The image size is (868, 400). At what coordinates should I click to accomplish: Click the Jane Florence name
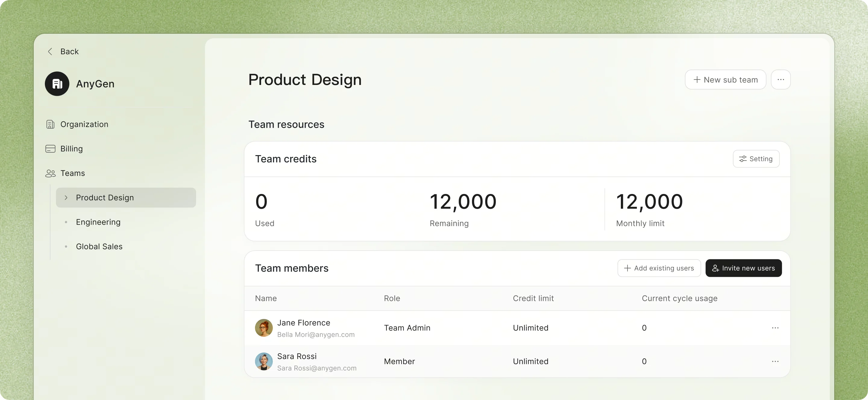pyautogui.click(x=303, y=323)
